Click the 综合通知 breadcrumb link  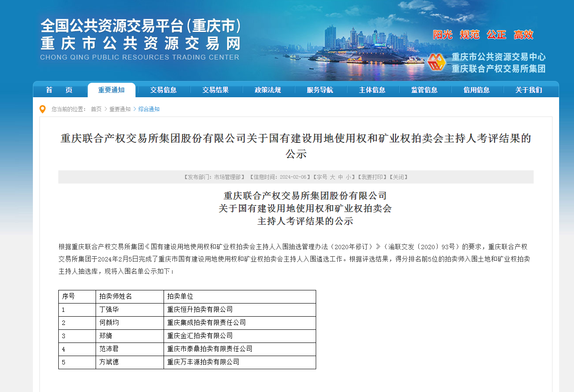click(149, 109)
